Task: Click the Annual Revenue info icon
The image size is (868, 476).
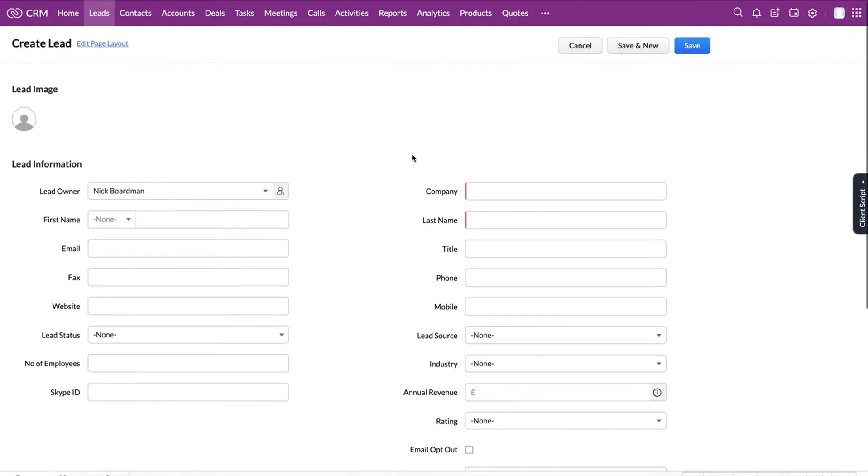Action: click(657, 393)
